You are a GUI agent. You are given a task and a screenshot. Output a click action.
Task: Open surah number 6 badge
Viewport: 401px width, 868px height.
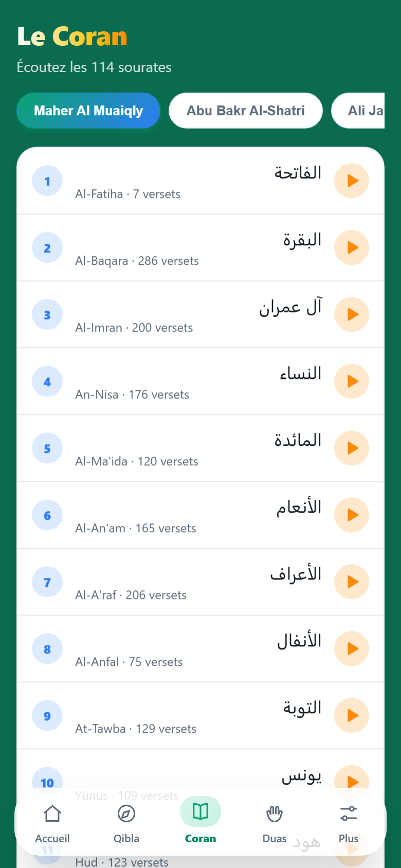click(47, 515)
